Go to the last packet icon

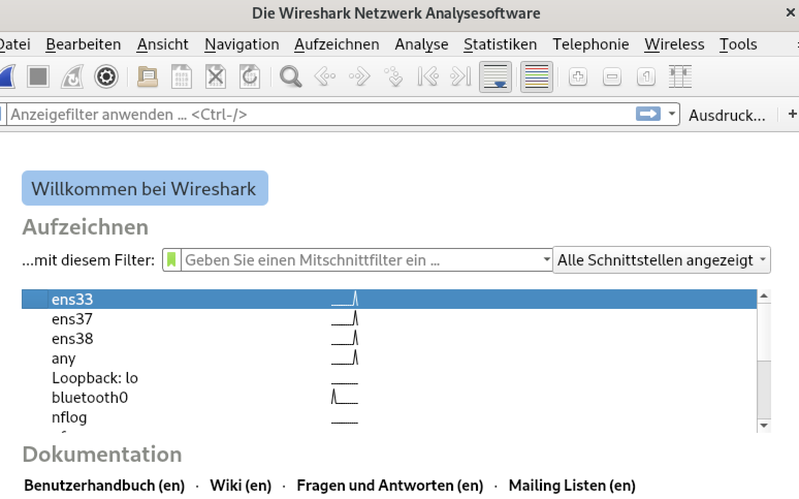(461, 77)
